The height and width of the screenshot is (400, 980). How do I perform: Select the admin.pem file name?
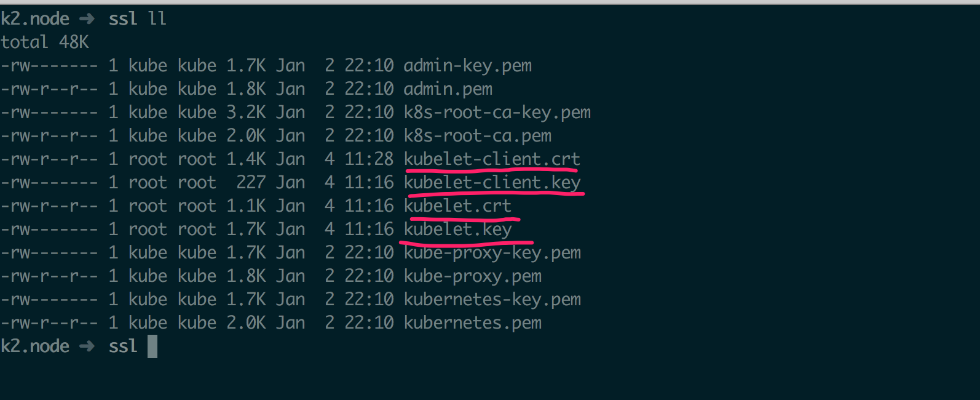448,89
